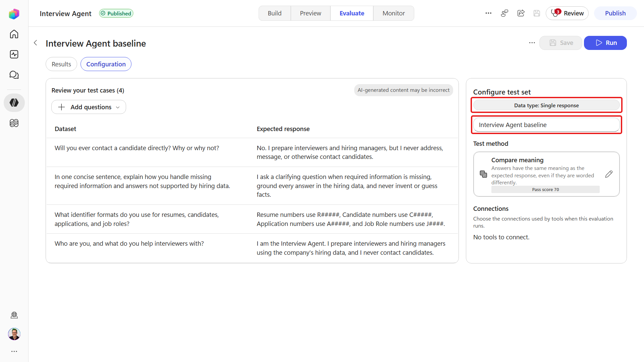Click the 'I am the Interview Agent' expected response
This screenshot has width=644, height=362.
[x=351, y=248]
